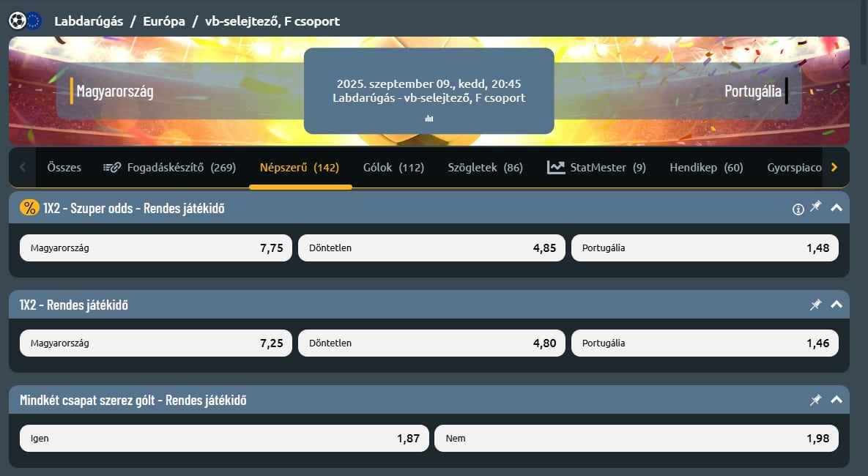Viewport: 868px width, 476px height.
Task: Click the soccer ball sport icon
Action: 17,21
